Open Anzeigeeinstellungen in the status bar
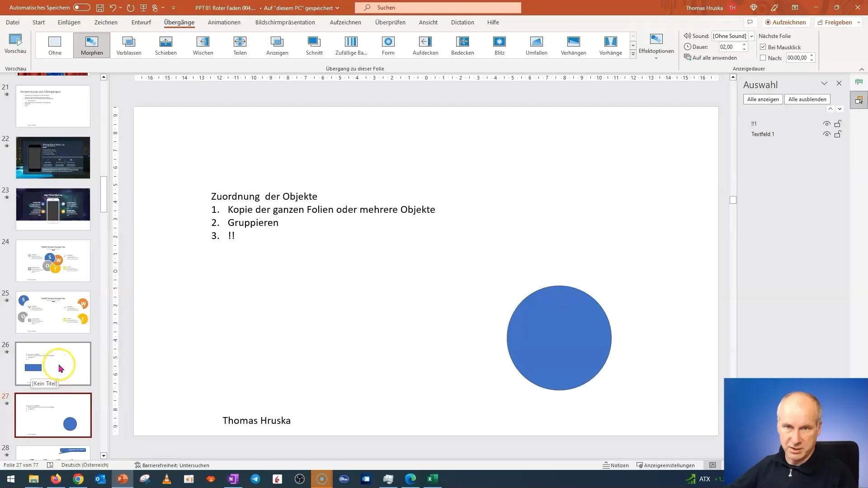Image resolution: width=868 pixels, height=488 pixels. click(665, 465)
